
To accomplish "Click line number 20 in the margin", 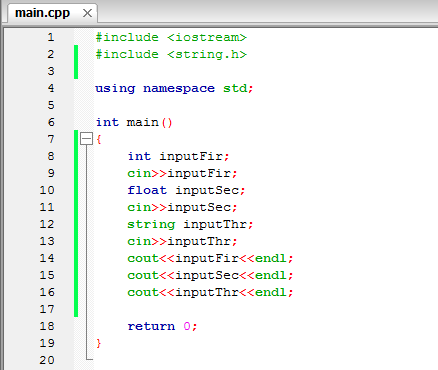I will 47,360.
